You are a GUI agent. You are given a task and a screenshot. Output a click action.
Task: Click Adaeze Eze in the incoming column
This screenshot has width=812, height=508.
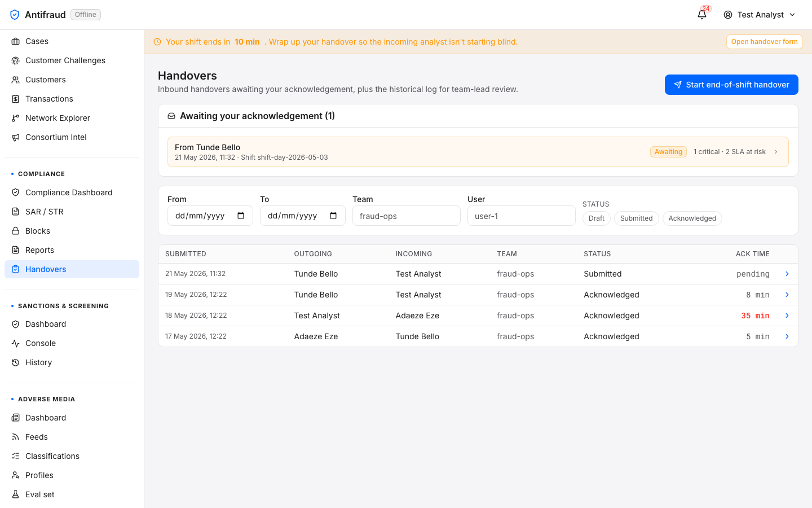[417, 316]
